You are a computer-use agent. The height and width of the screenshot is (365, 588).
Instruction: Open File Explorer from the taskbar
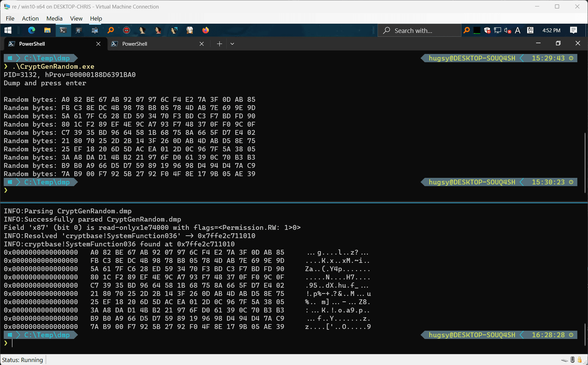[x=47, y=30]
